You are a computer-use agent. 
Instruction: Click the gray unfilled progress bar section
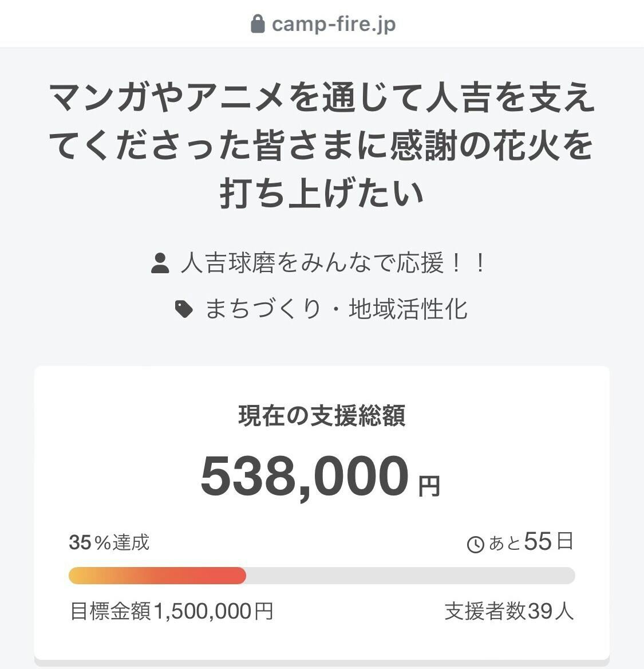click(x=409, y=576)
